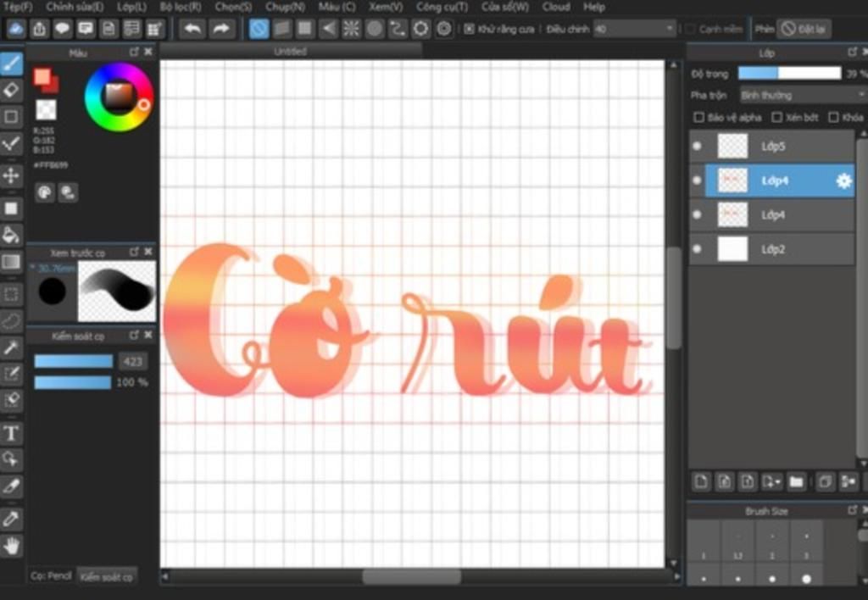Click the duplicate layer icon

(824, 481)
